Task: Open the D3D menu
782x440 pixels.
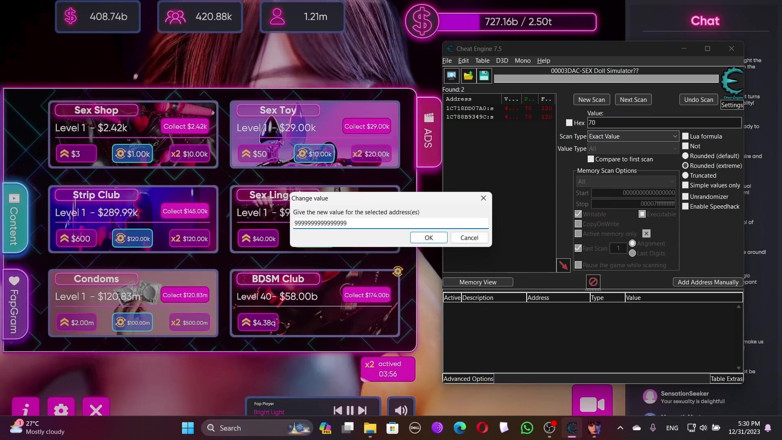Action: (x=502, y=61)
